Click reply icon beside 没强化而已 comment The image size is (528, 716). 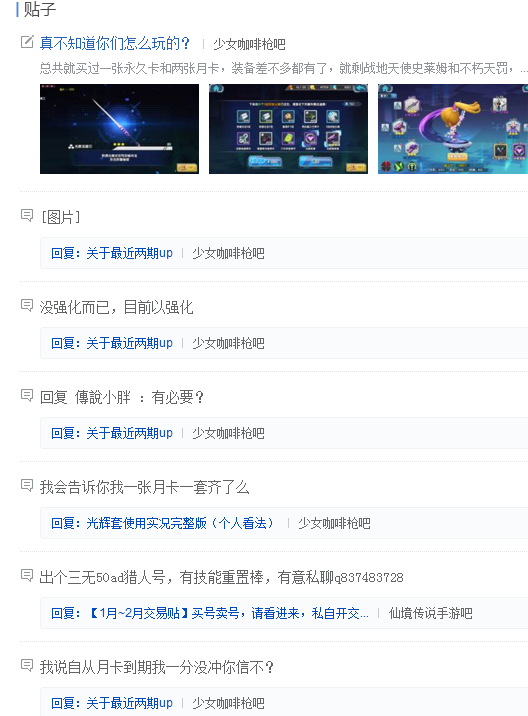click(27, 305)
